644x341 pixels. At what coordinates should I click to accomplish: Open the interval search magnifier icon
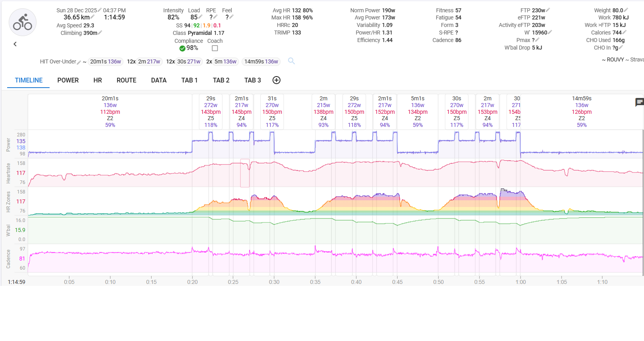tap(291, 61)
